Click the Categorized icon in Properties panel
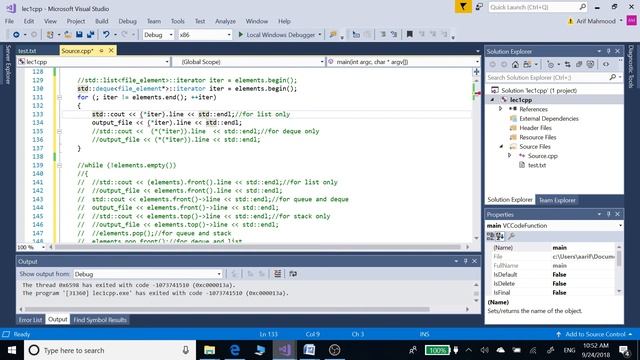Viewport: 640px width, 360px height. point(490,236)
